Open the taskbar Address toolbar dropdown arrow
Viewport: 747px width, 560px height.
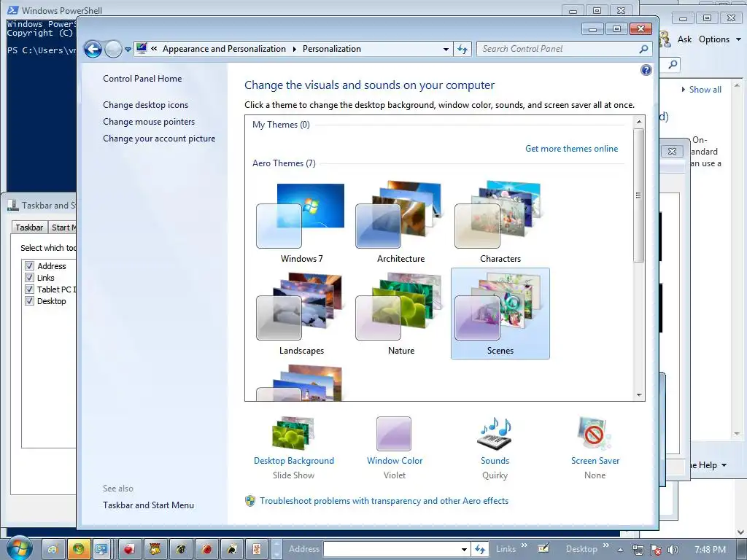coord(465,549)
